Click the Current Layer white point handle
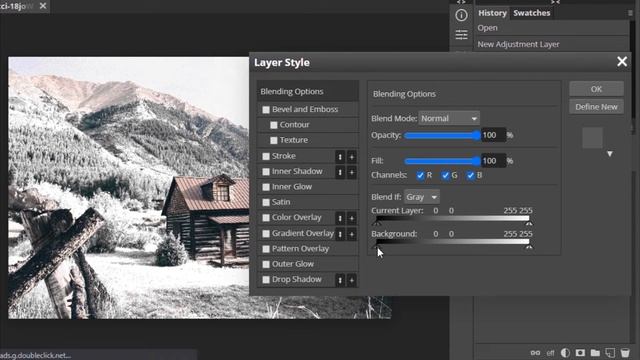 click(x=529, y=224)
